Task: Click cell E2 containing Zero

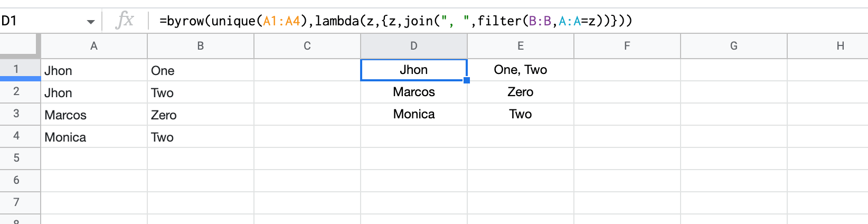Action: [x=521, y=92]
